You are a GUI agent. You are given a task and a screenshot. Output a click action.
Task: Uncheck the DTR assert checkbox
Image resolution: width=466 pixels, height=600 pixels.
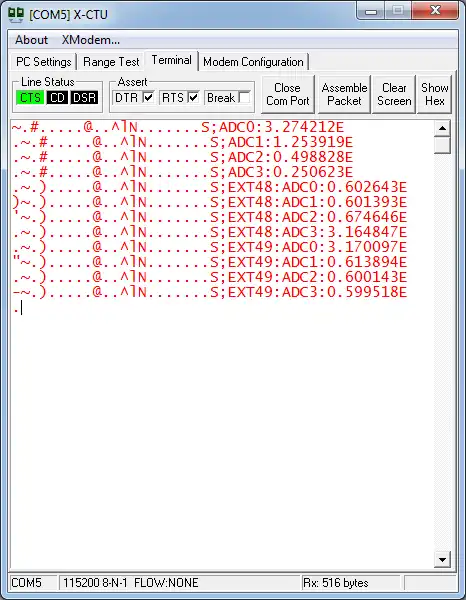[148, 97]
